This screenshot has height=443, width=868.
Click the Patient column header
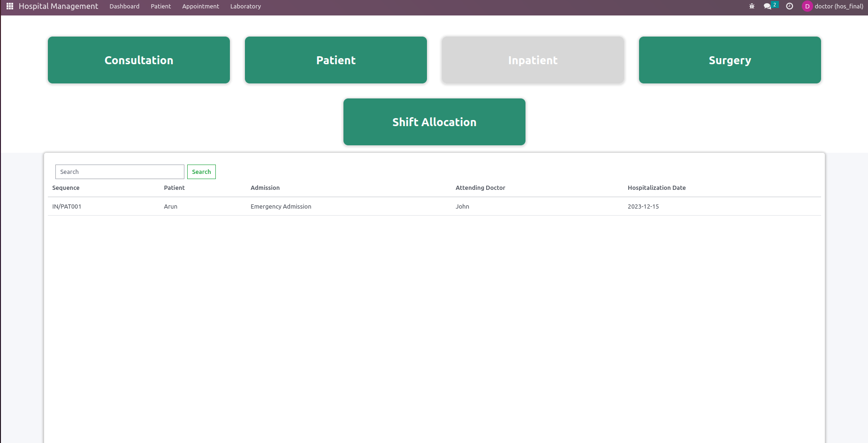(x=174, y=188)
